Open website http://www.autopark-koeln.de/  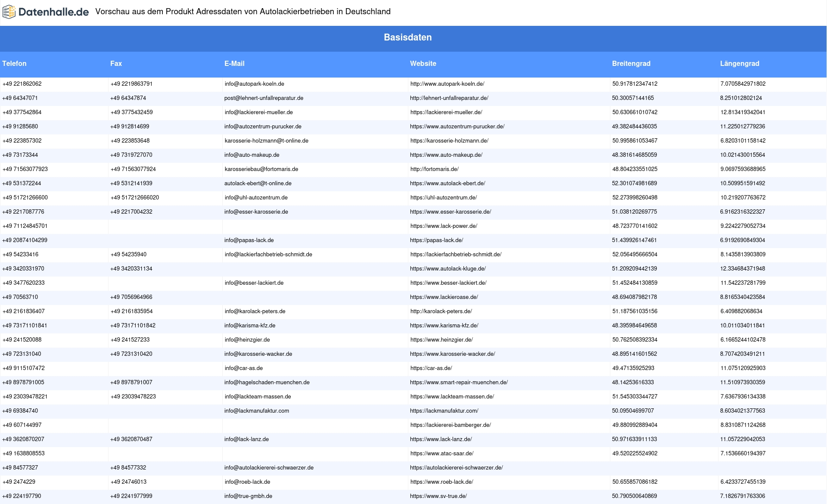[447, 84]
